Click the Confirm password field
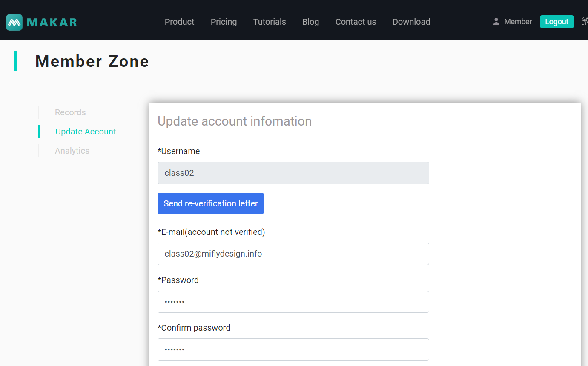This screenshot has width=588, height=366. click(293, 349)
